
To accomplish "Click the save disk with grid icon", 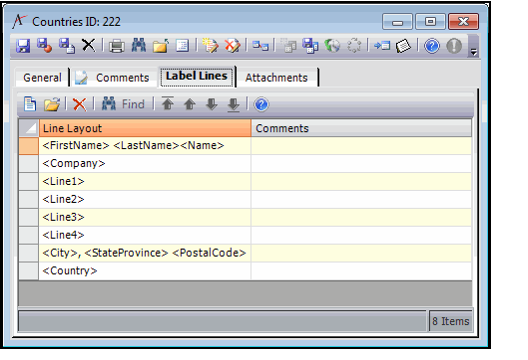I will tap(310, 46).
